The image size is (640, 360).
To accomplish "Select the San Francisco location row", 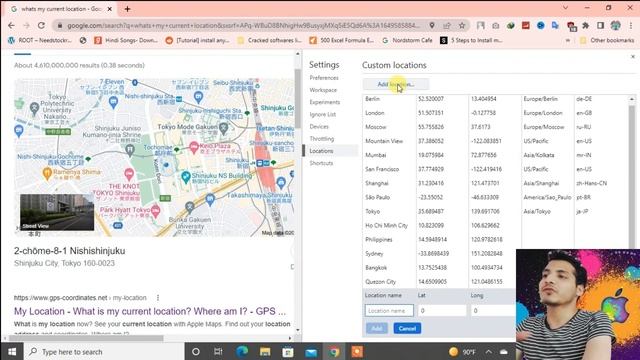I will (496, 169).
